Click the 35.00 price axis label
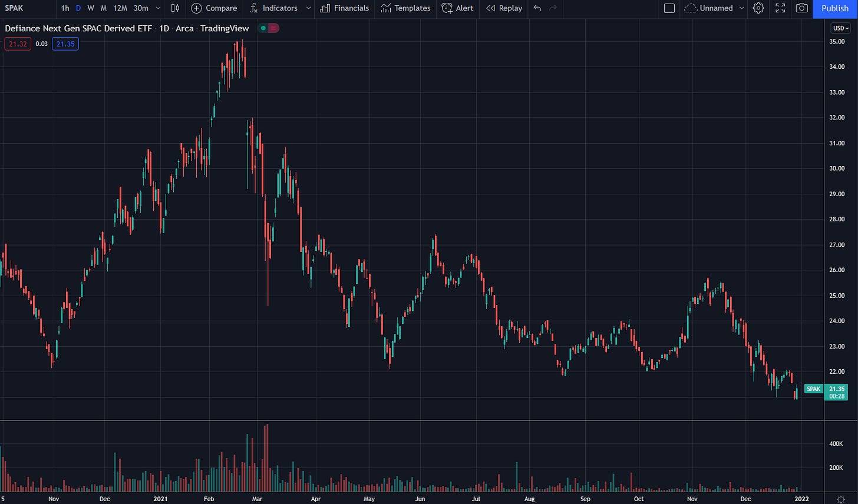The width and height of the screenshot is (858, 504). pos(837,41)
